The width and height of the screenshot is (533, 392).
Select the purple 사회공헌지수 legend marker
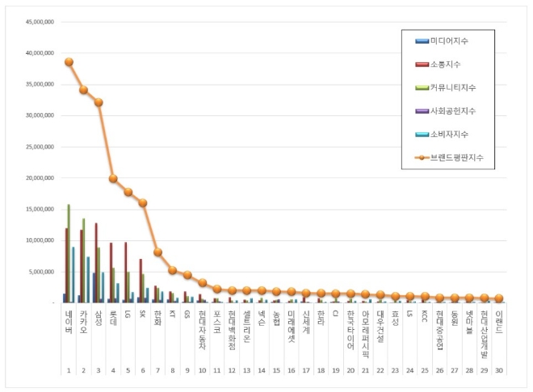click(x=421, y=111)
